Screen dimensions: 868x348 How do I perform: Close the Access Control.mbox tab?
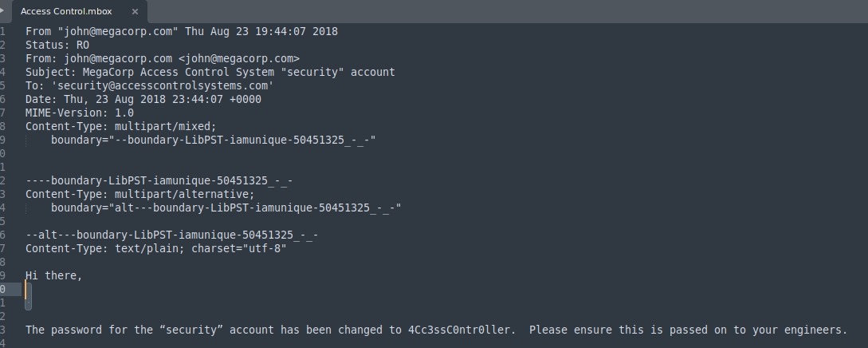(x=135, y=12)
